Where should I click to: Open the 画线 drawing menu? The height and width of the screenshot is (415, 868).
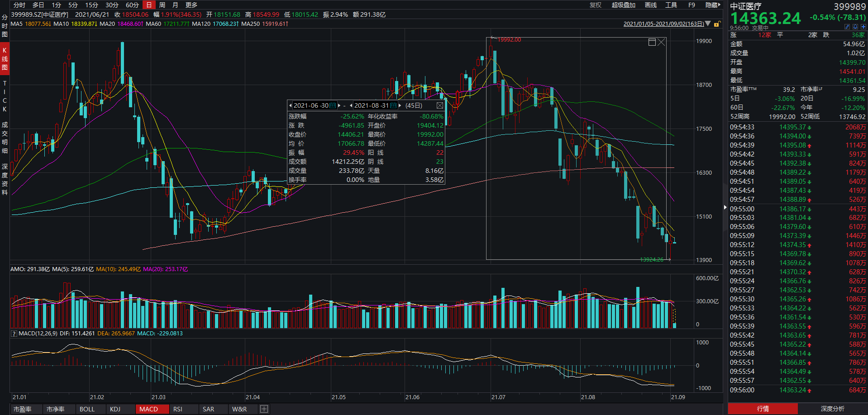651,5
